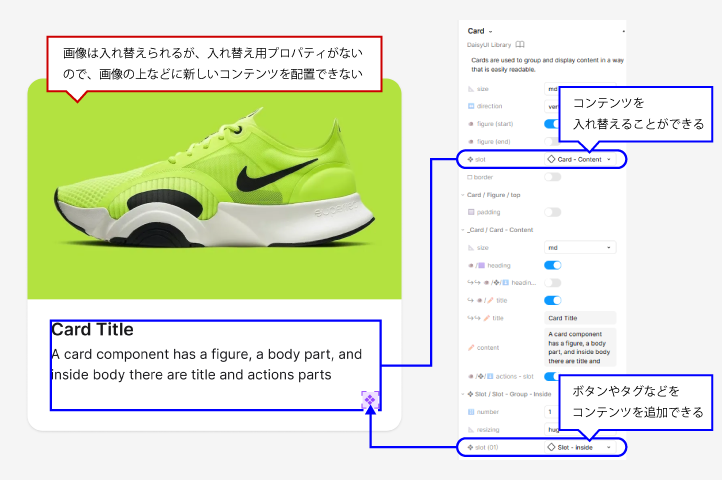Screen dimensions: 722x480
Task: Enable the padding toggle
Action: 552,212
